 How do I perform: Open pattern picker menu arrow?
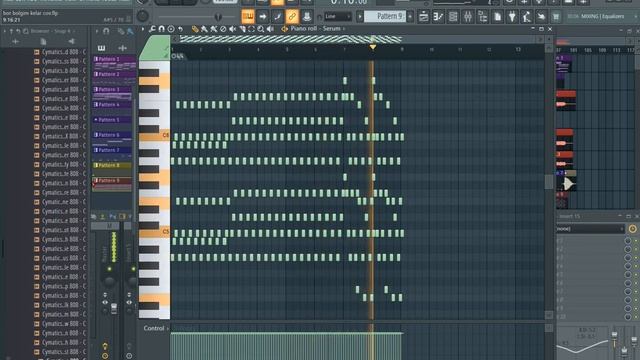coord(97,31)
